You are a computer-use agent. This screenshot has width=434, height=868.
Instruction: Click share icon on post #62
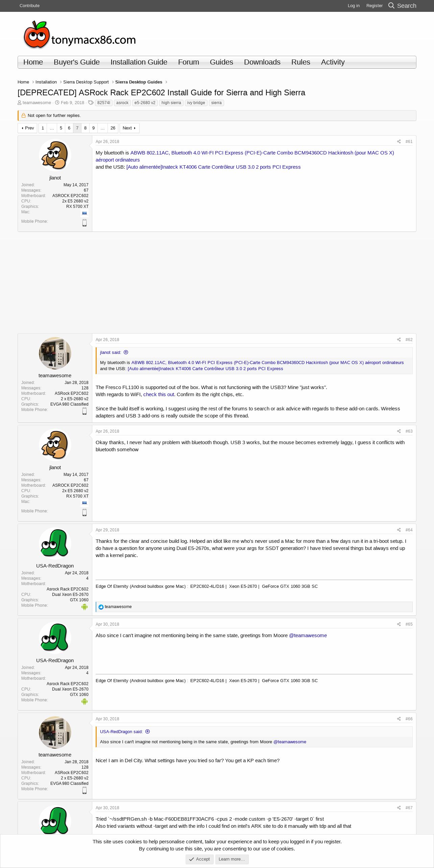coord(399,340)
